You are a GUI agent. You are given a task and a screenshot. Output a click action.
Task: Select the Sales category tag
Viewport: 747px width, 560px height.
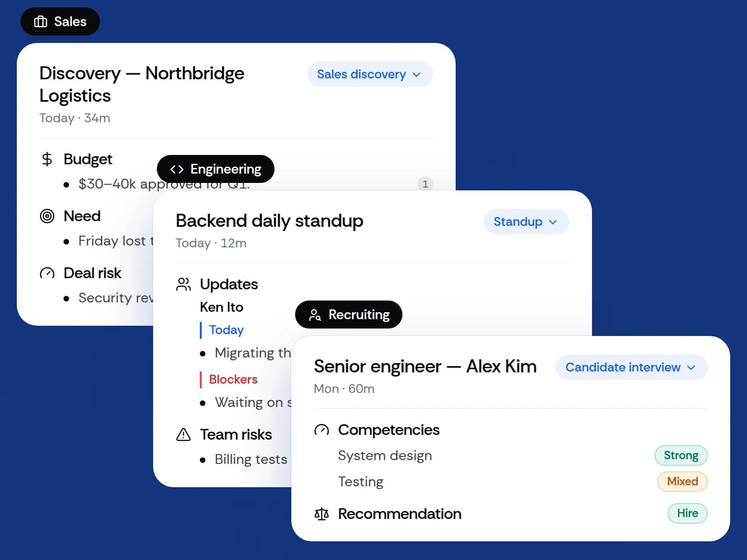click(x=60, y=21)
